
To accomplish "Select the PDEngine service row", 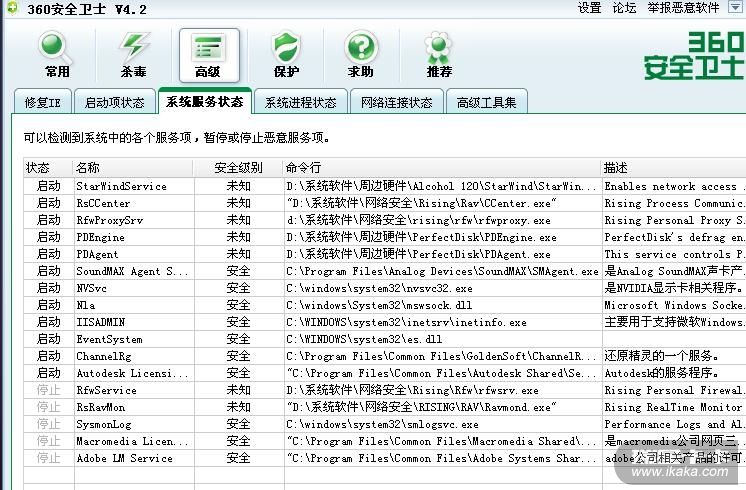I will [x=384, y=237].
